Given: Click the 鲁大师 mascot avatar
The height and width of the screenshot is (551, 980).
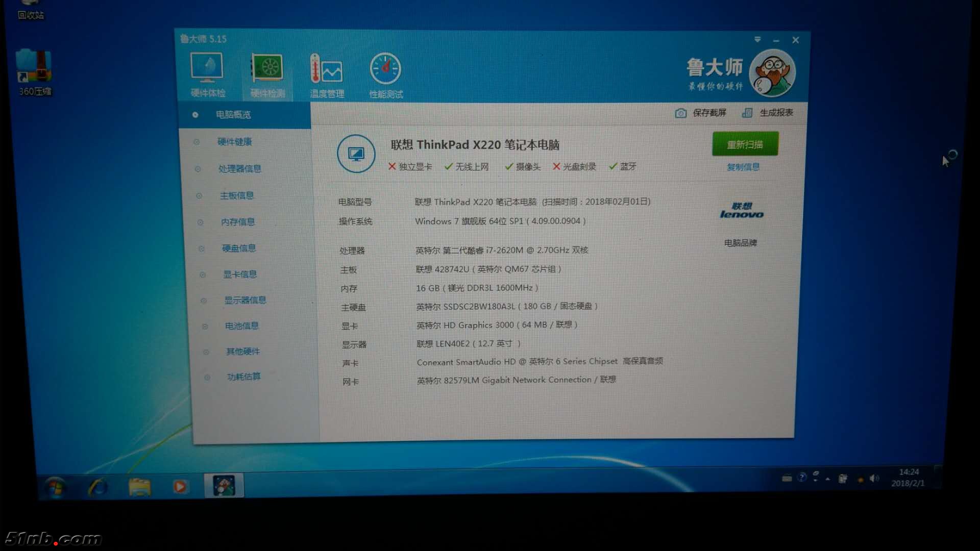Looking at the screenshot, I should [772, 73].
